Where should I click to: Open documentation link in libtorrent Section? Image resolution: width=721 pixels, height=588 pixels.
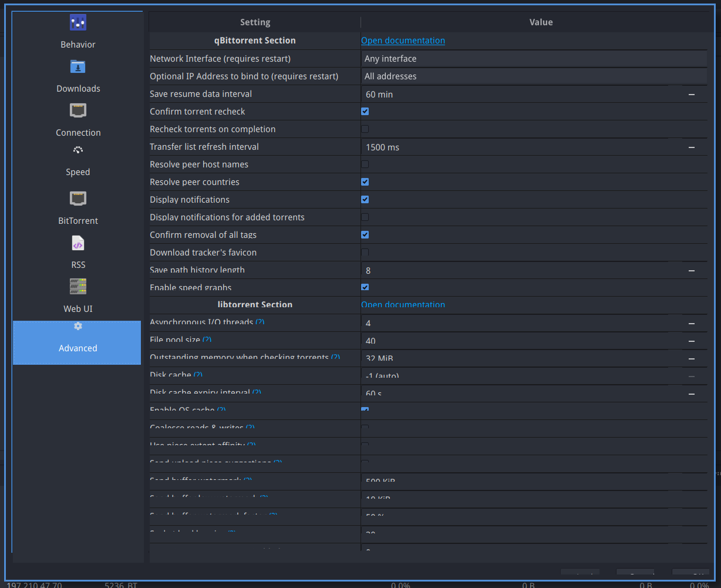tap(403, 304)
